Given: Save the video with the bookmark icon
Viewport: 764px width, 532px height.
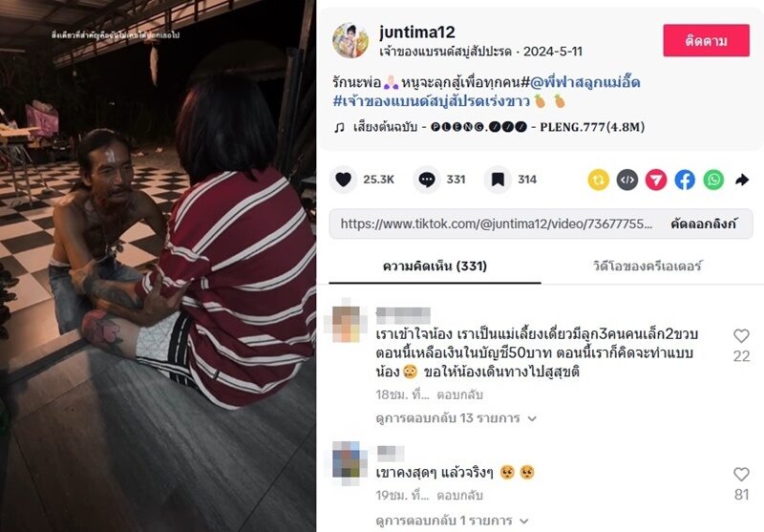Looking at the screenshot, I should pos(498,180).
